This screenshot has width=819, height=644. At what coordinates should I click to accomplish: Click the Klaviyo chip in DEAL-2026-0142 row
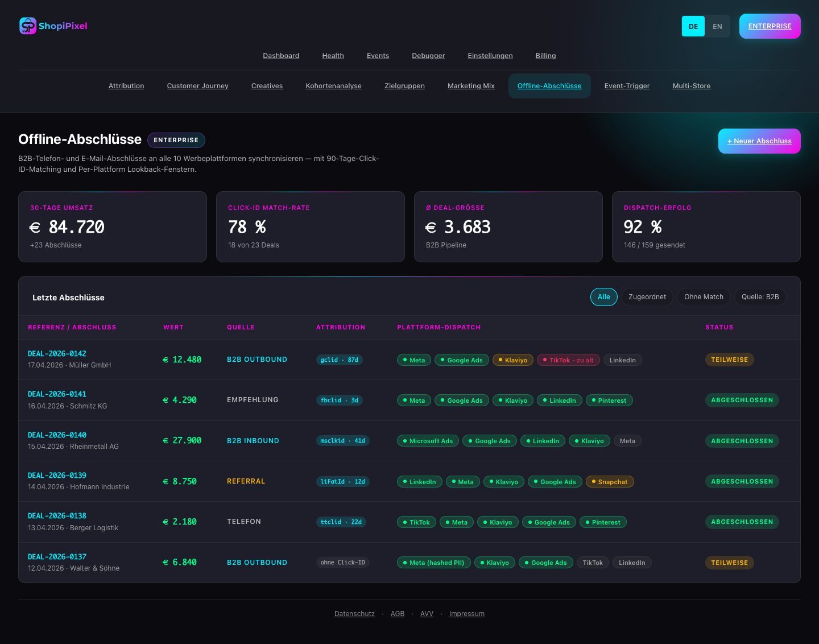point(513,360)
